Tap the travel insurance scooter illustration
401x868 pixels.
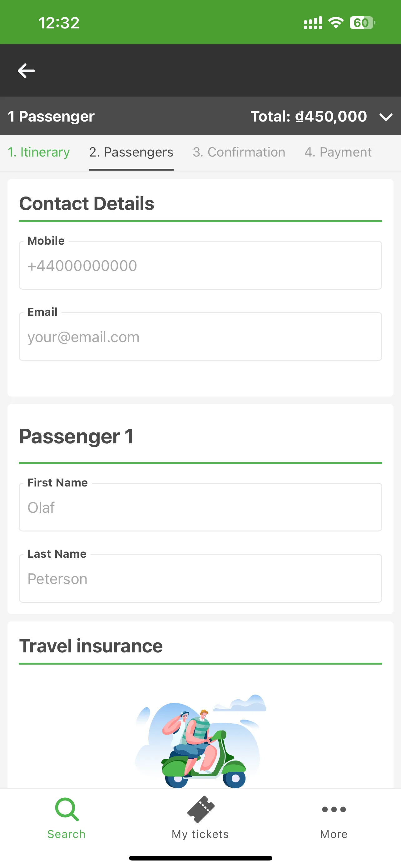pyautogui.click(x=201, y=741)
